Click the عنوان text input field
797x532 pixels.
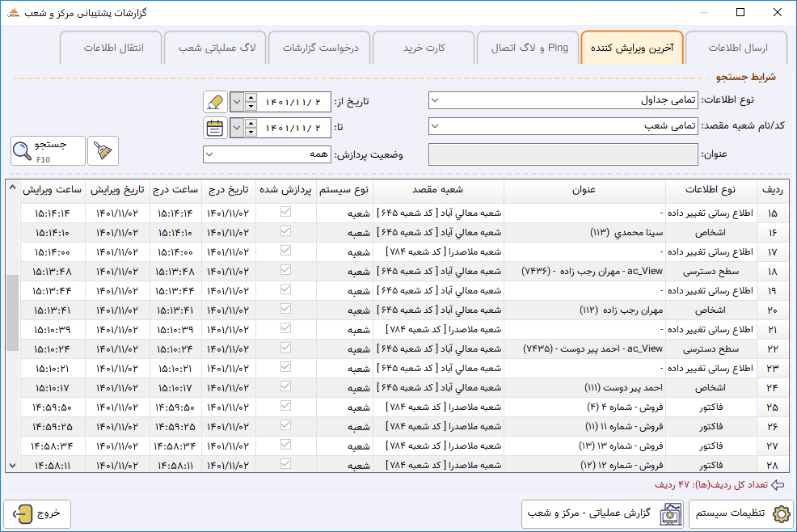563,154
